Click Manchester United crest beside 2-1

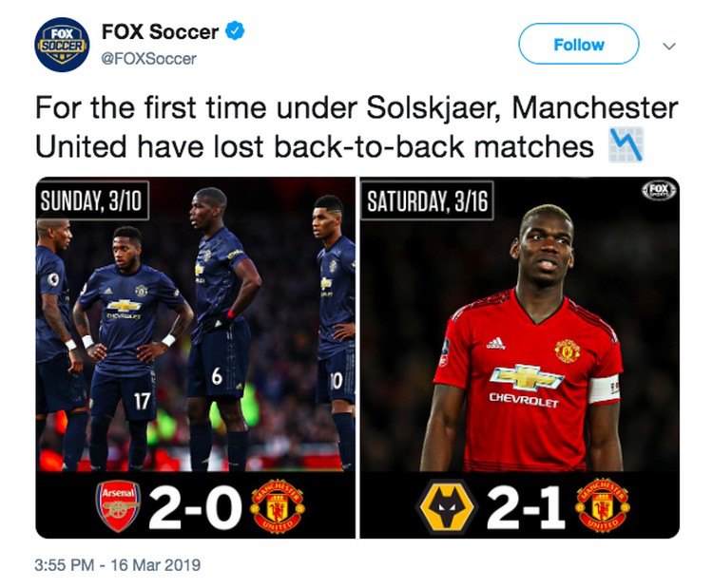click(603, 505)
